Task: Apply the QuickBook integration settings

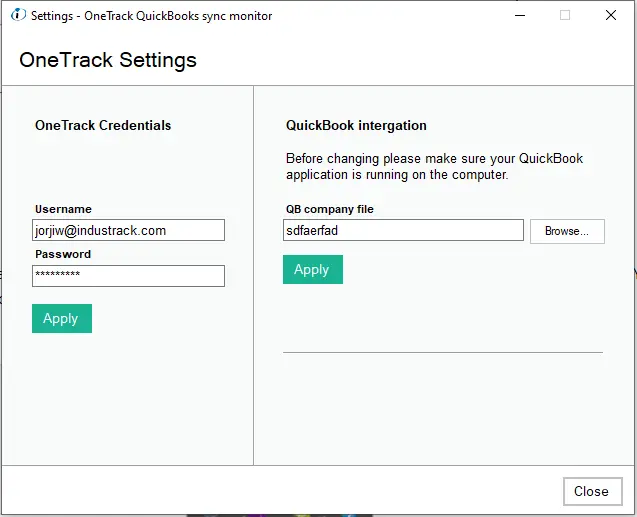Action: point(313,270)
